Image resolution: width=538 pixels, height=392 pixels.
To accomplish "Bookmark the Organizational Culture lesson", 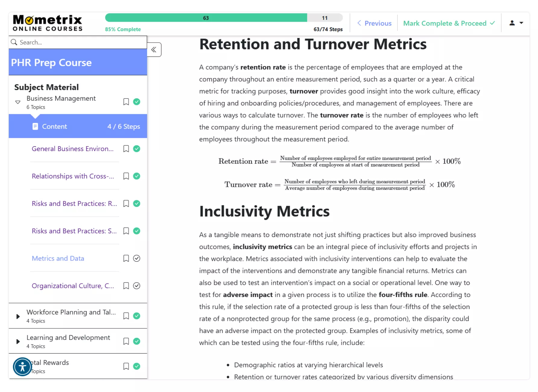I will click(126, 286).
